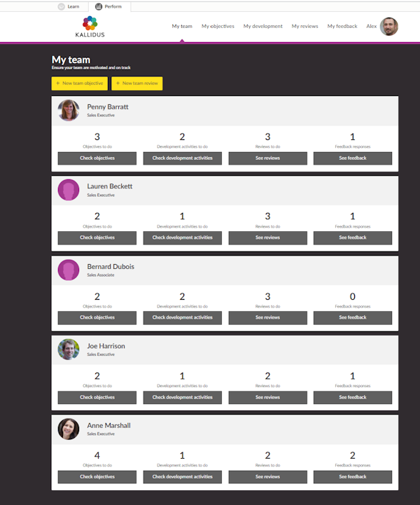420x505 pixels.
Task: Open My objectives in the navigation
Action: pos(218,27)
